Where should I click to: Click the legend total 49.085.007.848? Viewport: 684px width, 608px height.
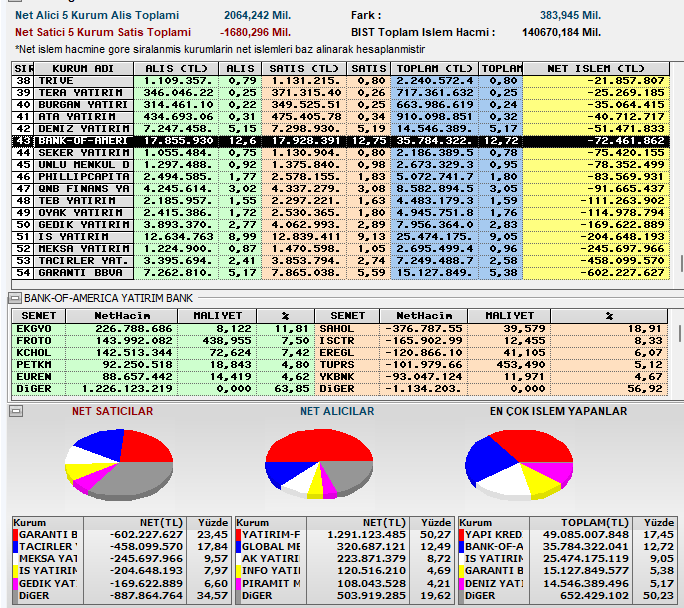(x=586, y=534)
